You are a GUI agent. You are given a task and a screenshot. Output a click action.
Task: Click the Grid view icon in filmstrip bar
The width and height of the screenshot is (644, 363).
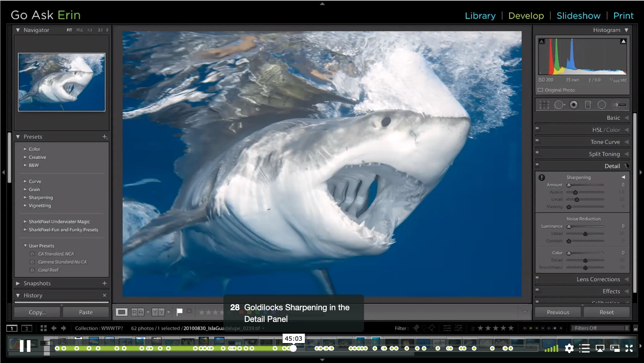coord(43,328)
